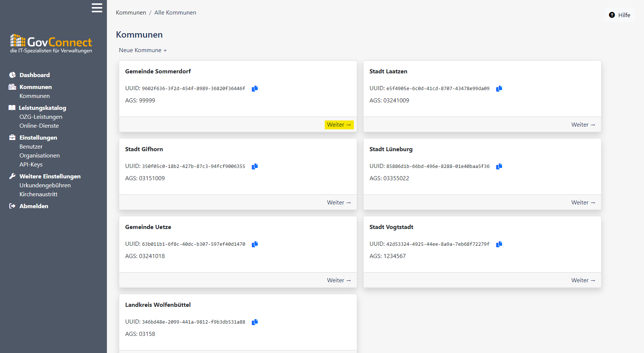Screen dimensions: 644x353
Task: Click the Stadt Vogtstadt title
Action: 391,227
